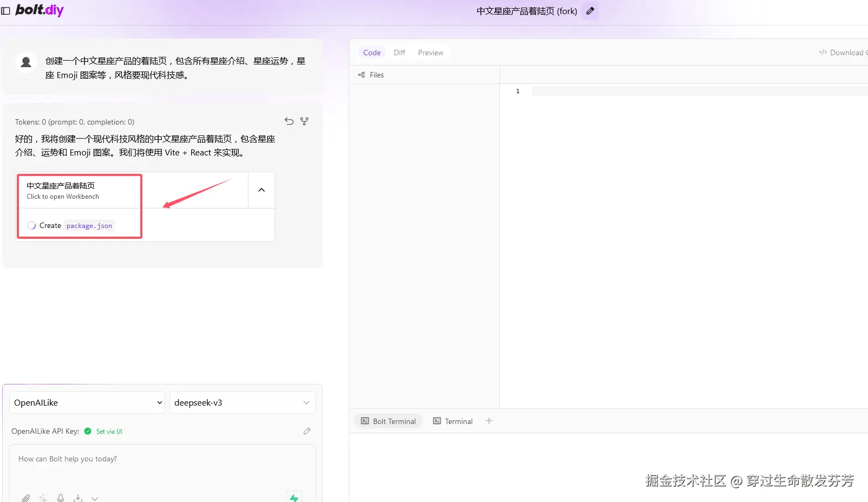
Task: Toggle the sidebar panel icon
Action: (6, 11)
